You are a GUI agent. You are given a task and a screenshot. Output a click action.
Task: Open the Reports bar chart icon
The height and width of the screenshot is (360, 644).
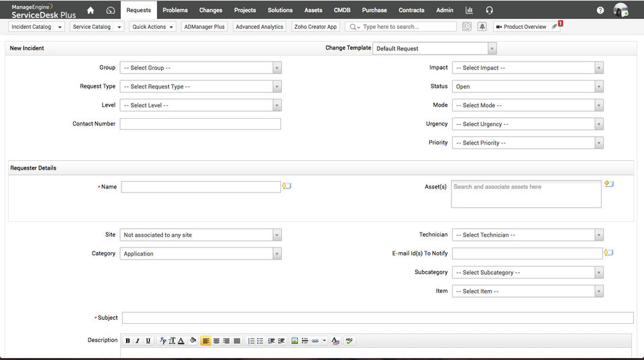coord(469,10)
